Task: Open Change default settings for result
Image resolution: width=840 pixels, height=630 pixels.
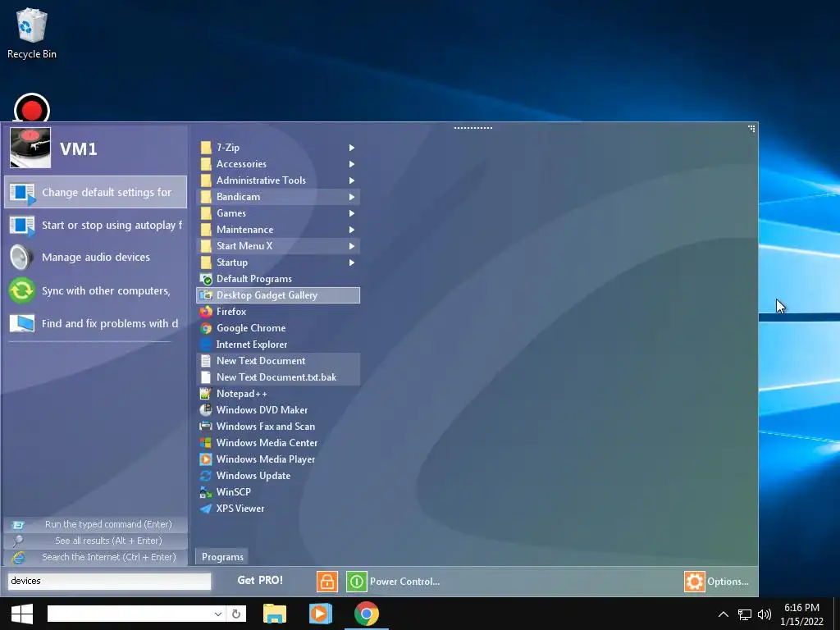Action: pos(95,192)
